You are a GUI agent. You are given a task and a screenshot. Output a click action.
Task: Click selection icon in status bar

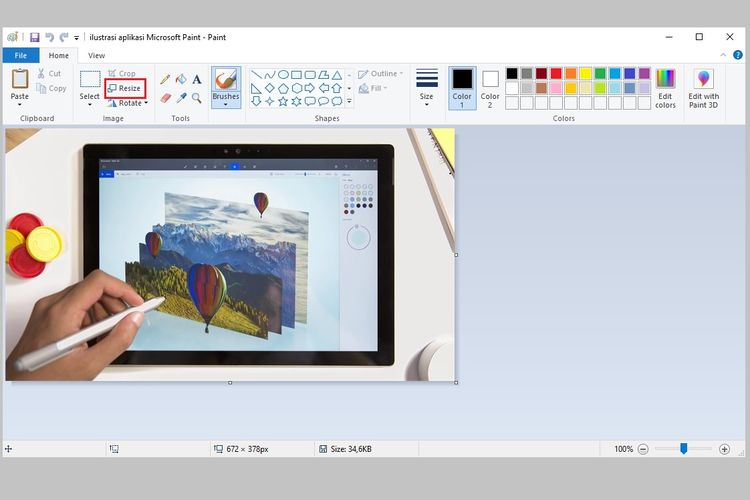tap(114, 449)
